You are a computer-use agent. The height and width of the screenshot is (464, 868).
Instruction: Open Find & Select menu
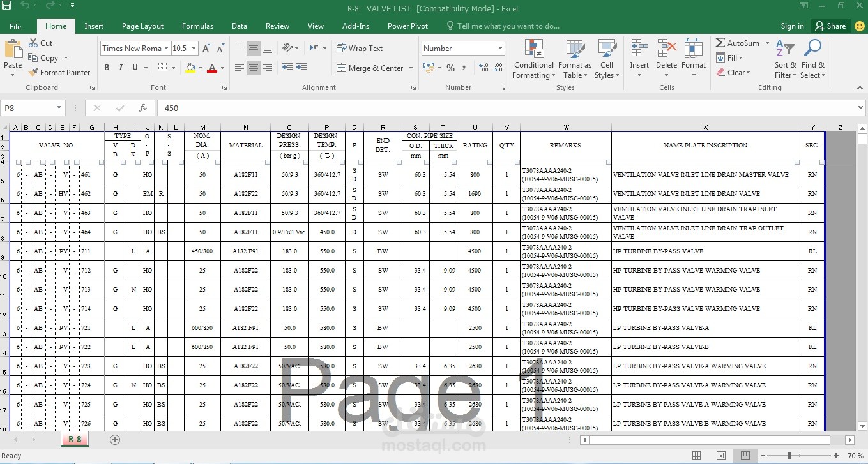[812, 59]
